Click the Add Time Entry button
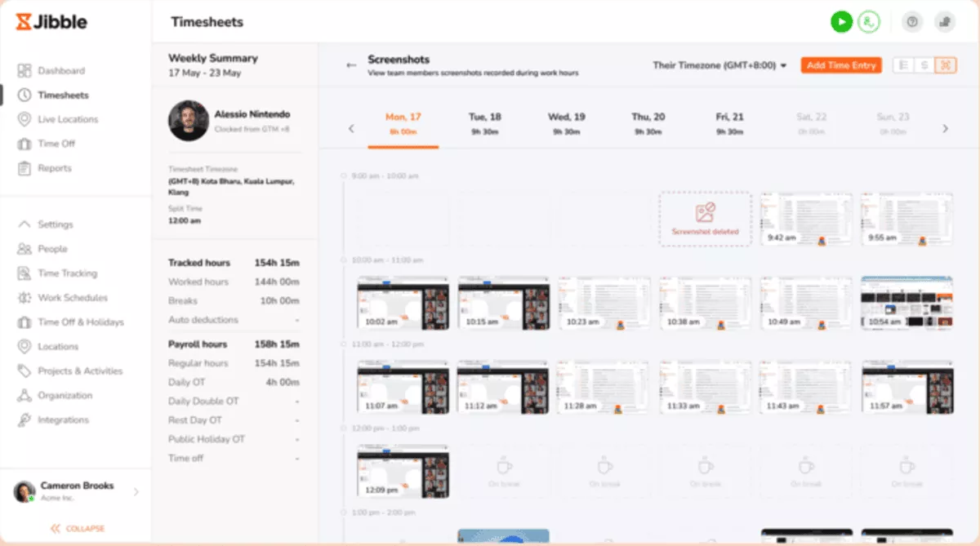This screenshot has height=546, width=980. [840, 65]
